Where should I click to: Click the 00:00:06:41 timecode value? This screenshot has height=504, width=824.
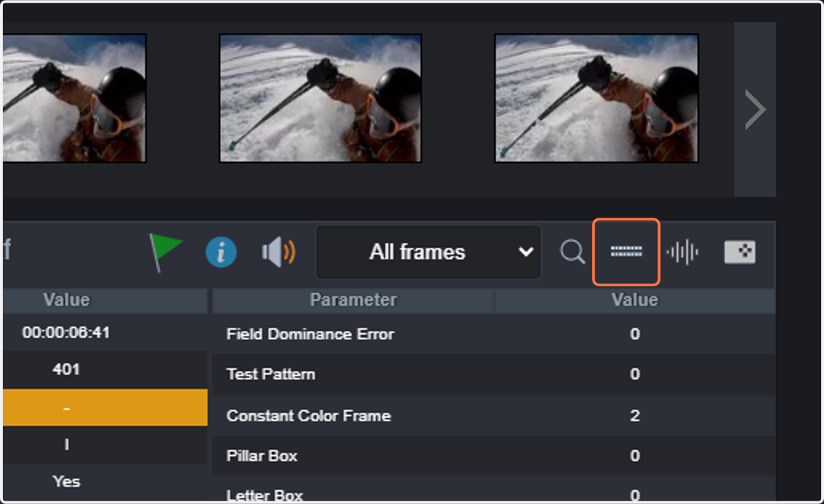[x=66, y=333]
